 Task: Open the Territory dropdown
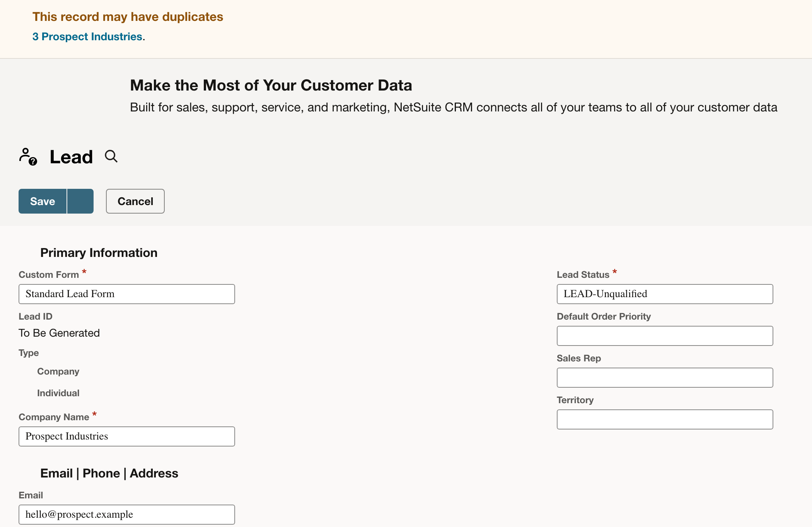click(665, 419)
